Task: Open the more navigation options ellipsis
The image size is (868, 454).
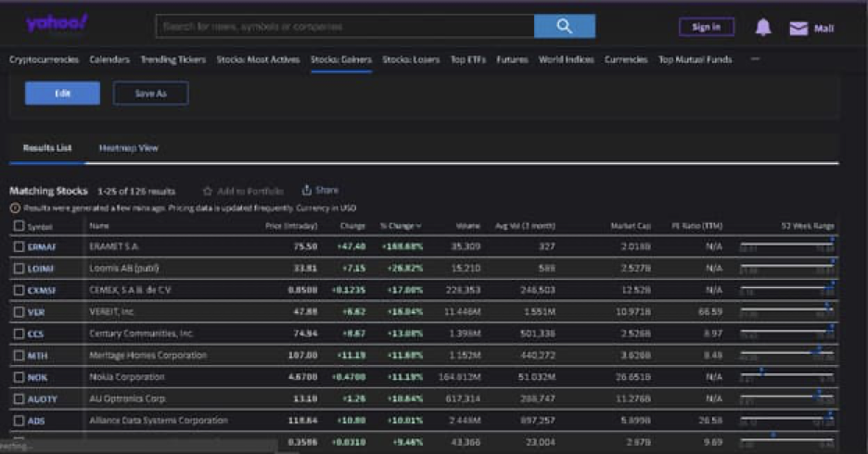Action: [x=755, y=58]
